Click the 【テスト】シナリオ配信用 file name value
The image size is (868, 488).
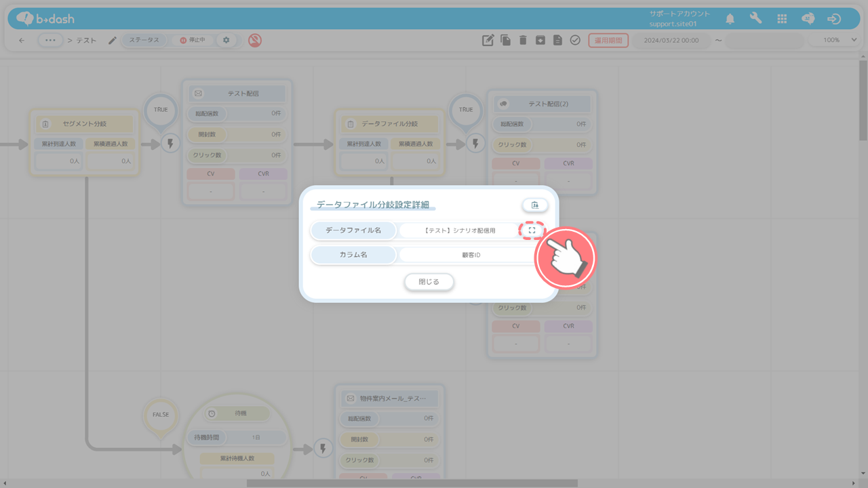click(x=460, y=230)
